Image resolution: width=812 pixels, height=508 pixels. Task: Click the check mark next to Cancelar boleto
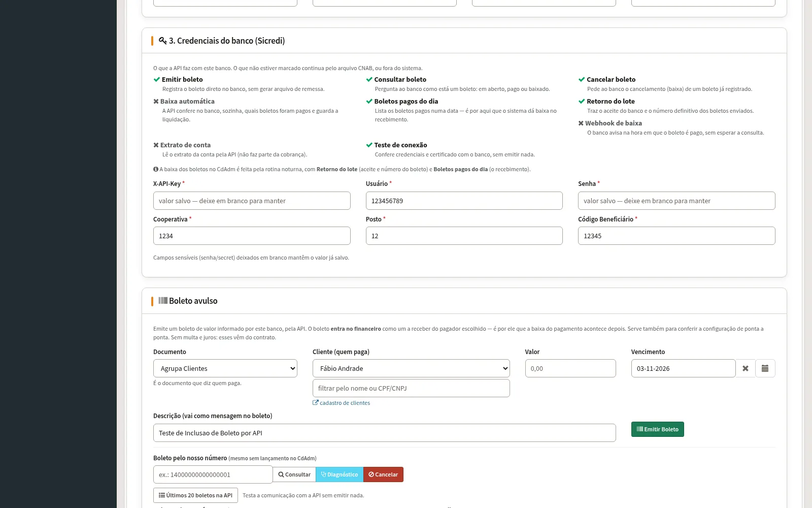point(582,79)
